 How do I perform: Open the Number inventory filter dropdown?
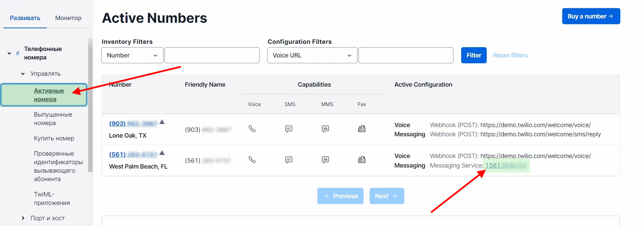132,55
